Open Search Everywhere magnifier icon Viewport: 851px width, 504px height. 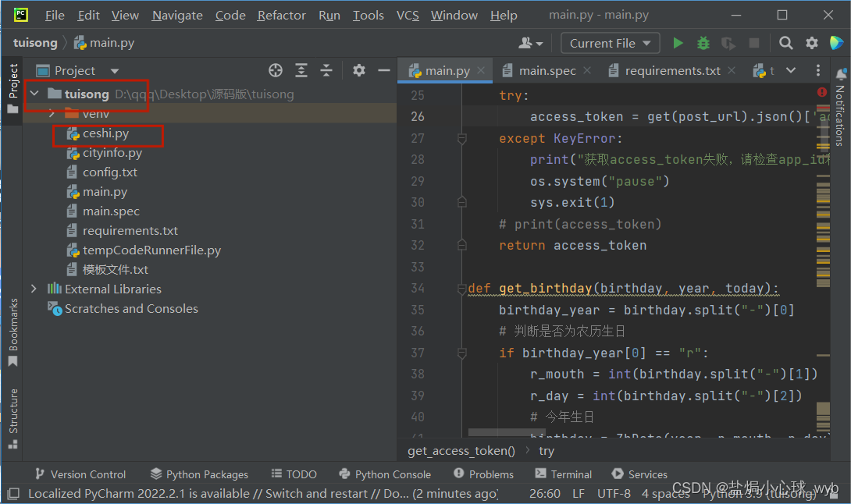point(785,43)
